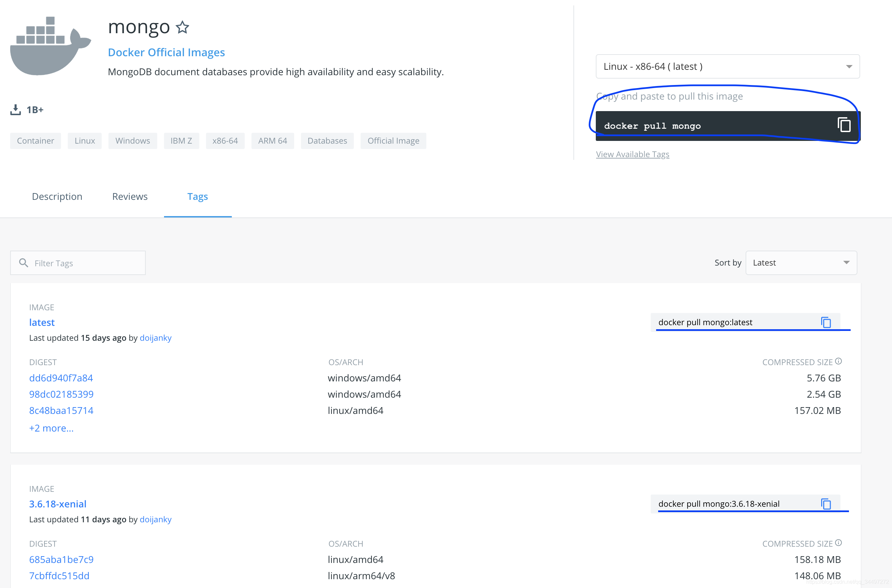Open the latest image tag link
892x588 pixels.
coord(42,322)
